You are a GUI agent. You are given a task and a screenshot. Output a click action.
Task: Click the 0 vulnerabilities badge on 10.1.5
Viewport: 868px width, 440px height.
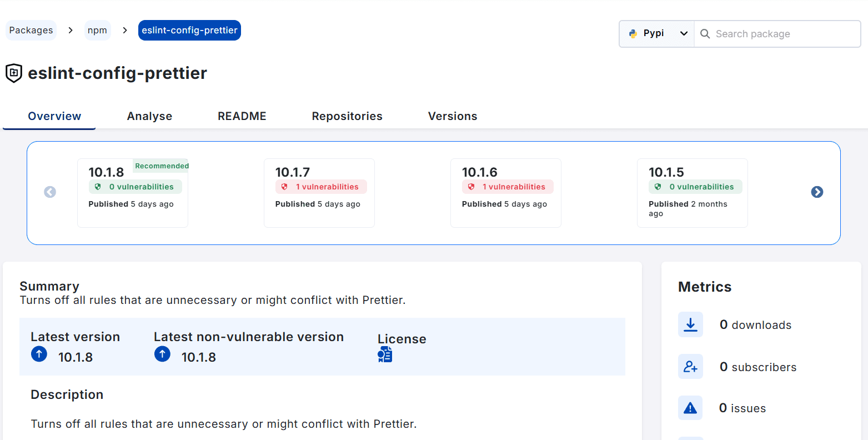tap(695, 187)
